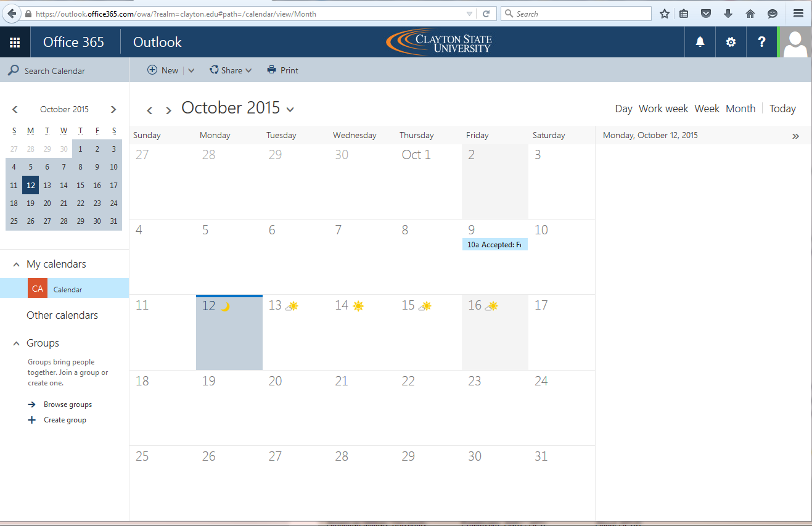The height and width of the screenshot is (526, 812).
Task: Switch to Work week view
Action: coord(663,109)
